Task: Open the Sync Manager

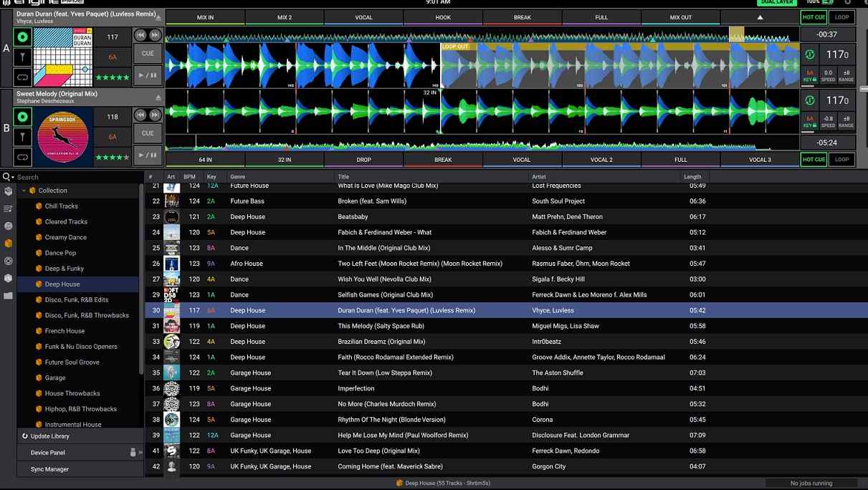Action: [x=80, y=469]
